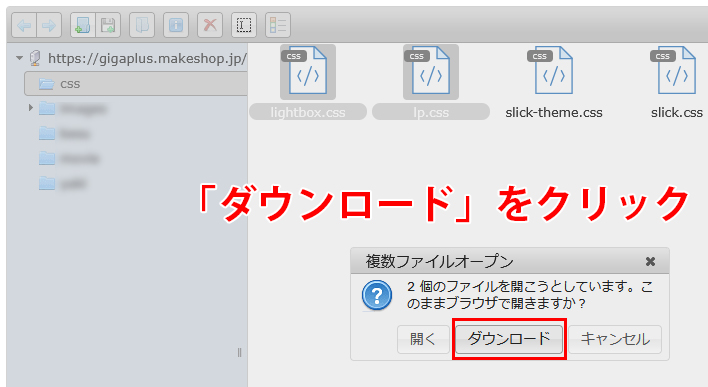Click the red X delete toolbar icon
The width and height of the screenshot is (708, 387).
coord(210,25)
